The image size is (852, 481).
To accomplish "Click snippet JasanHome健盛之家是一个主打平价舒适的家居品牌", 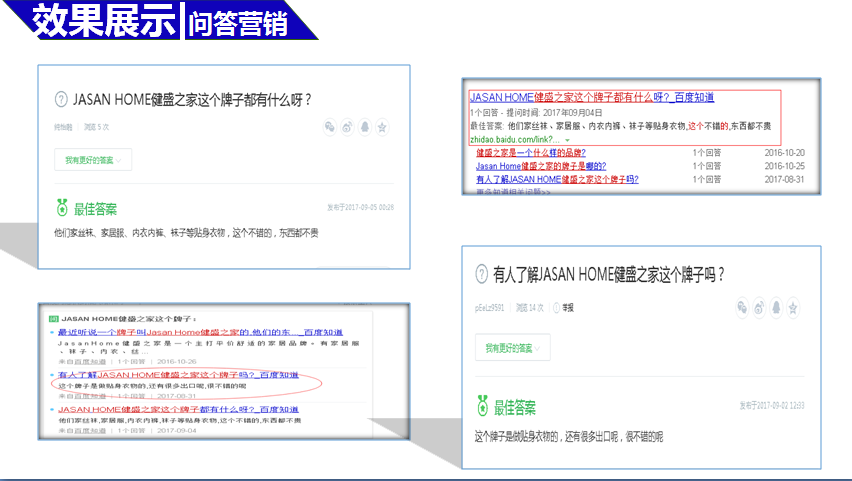I will pyautogui.click(x=209, y=347).
